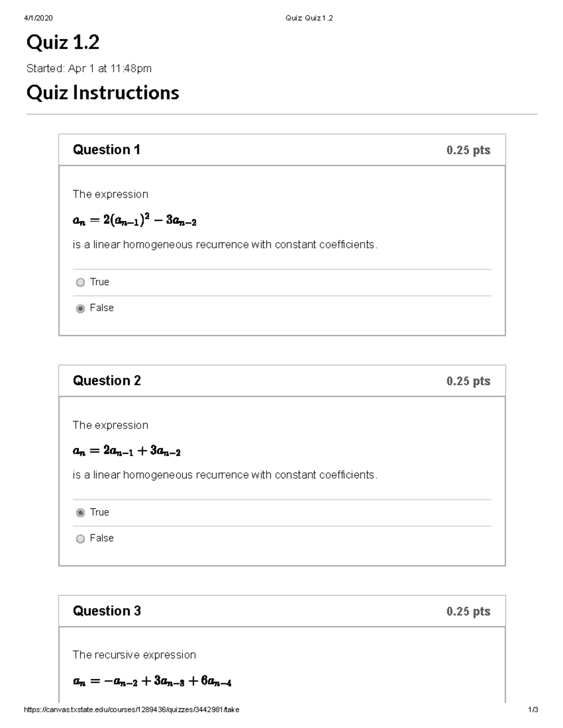Click the 0.25 pts label of Question 1
The height and width of the screenshot is (728, 563).
point(468,150)
